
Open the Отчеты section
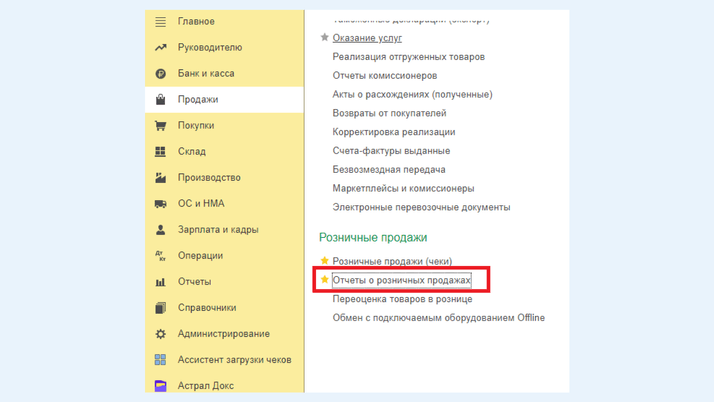(224, 282)
